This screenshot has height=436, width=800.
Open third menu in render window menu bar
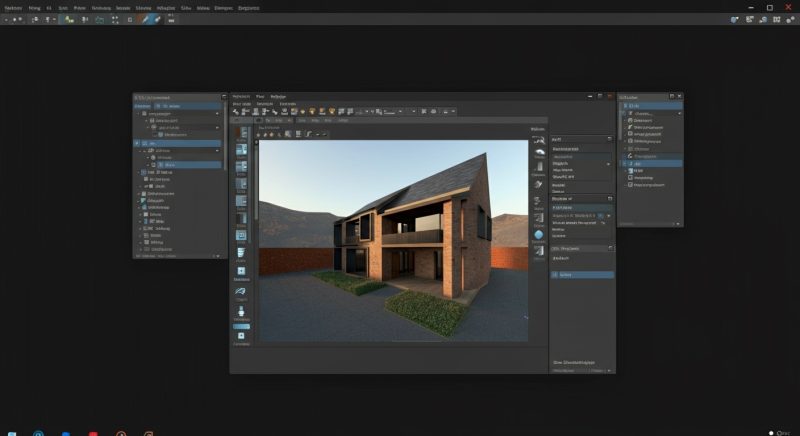278,96
